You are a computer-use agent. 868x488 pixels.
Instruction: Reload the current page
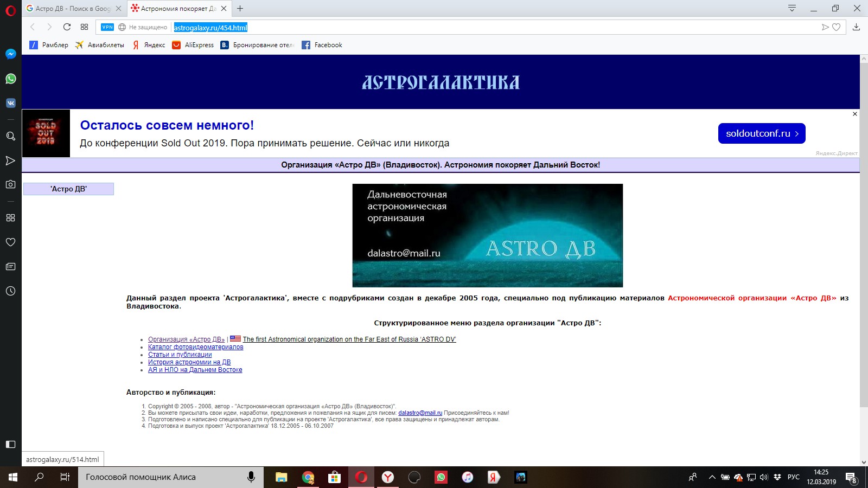(67, 27)
